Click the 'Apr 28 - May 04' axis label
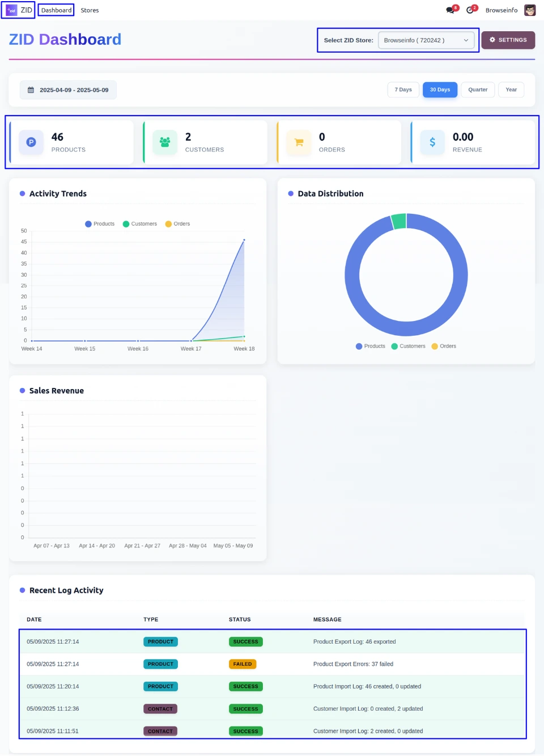 coord(188,546)
